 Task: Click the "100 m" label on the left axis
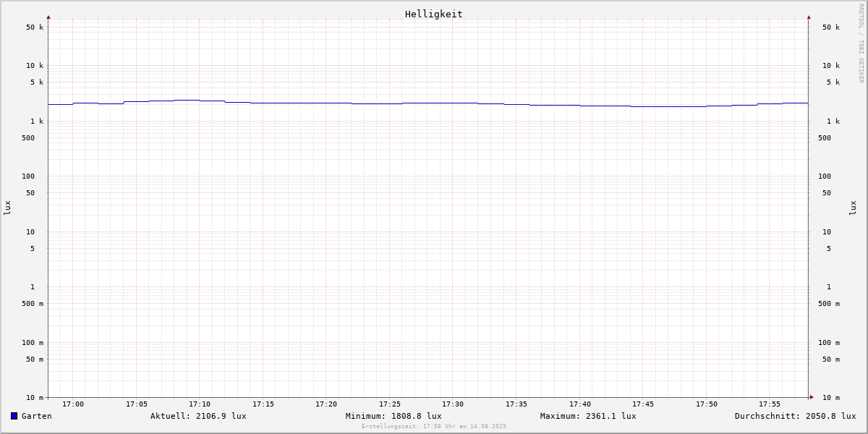tap(33, 343)
